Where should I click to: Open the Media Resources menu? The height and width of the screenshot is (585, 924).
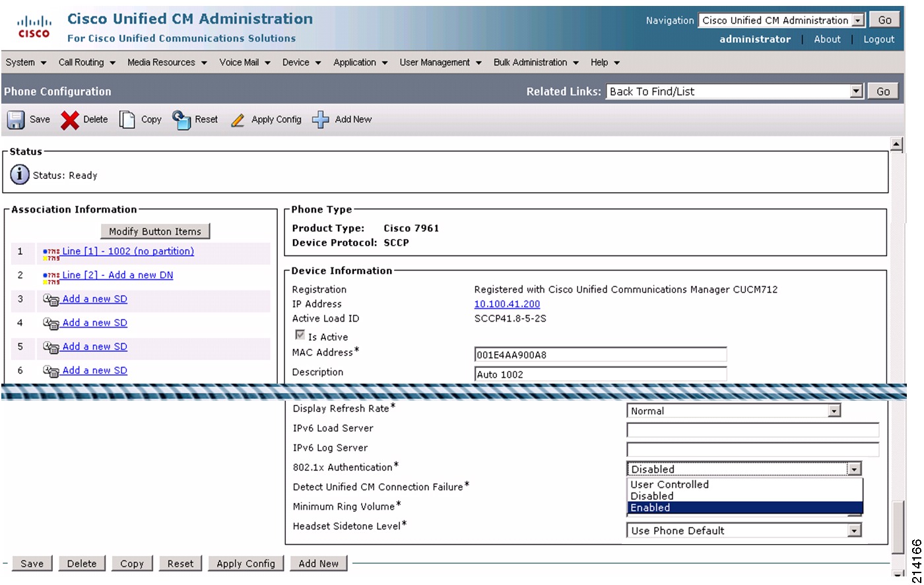[x=167, y=62]
